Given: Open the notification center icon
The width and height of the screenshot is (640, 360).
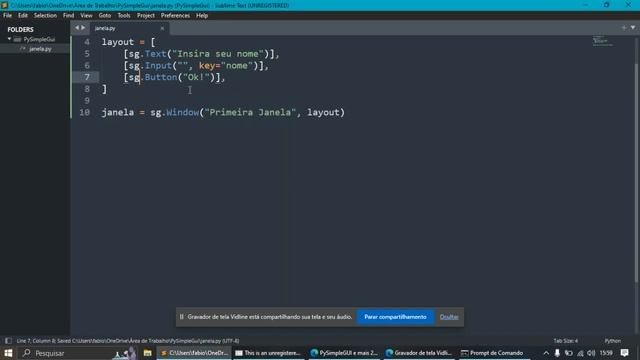Looking at the screenshot, I should pos(624,353).
